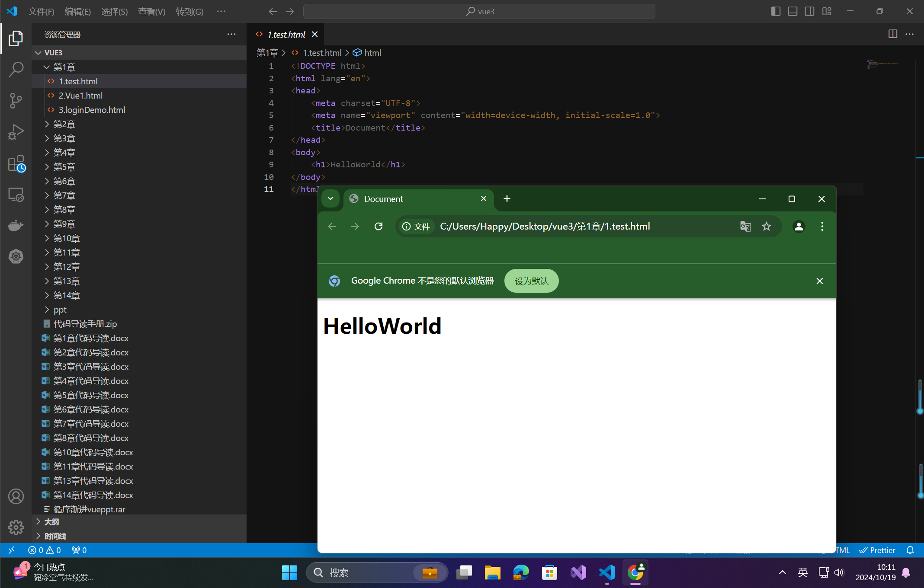This screenshot has height=588, width=924.
Task: Open the Source Control view
Action: pos(16,100)
